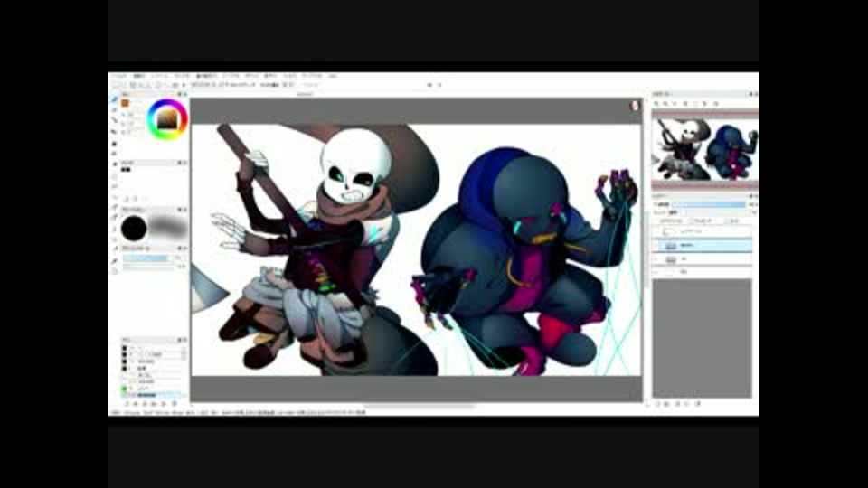Select the Hand pan tool
The width and height of the screenshot is (868, 488).
click(x=115, y=271)
